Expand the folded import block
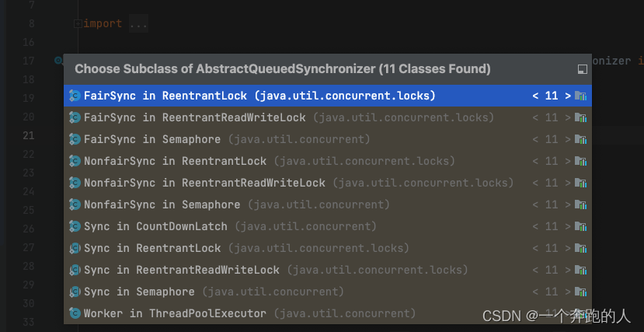The height and width of the screenshot is (332, 644). coord(78,24)
